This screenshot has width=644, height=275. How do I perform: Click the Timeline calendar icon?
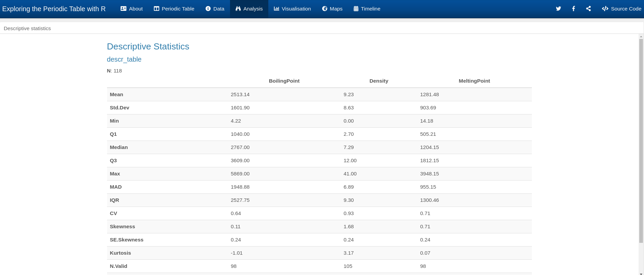pos(356,9)
